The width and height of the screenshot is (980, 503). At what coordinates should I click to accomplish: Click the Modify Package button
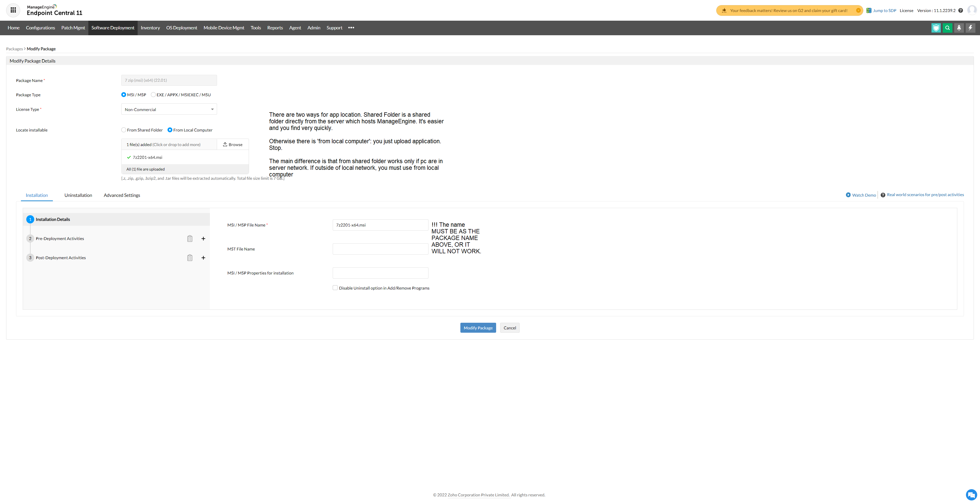pos(478,328)
